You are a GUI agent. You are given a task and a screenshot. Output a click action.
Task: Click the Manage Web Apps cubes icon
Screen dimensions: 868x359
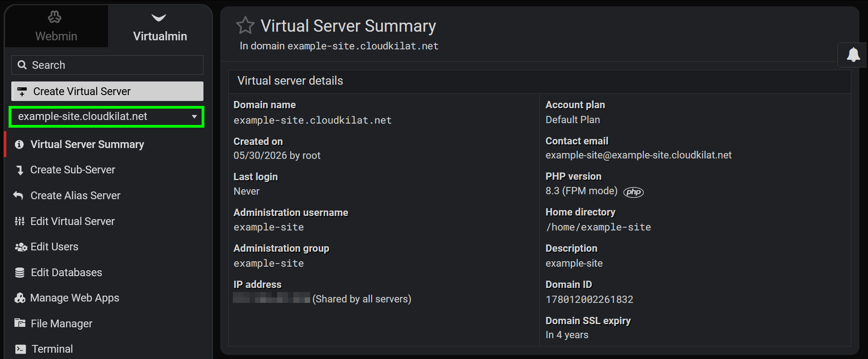[x=20, y=298]
